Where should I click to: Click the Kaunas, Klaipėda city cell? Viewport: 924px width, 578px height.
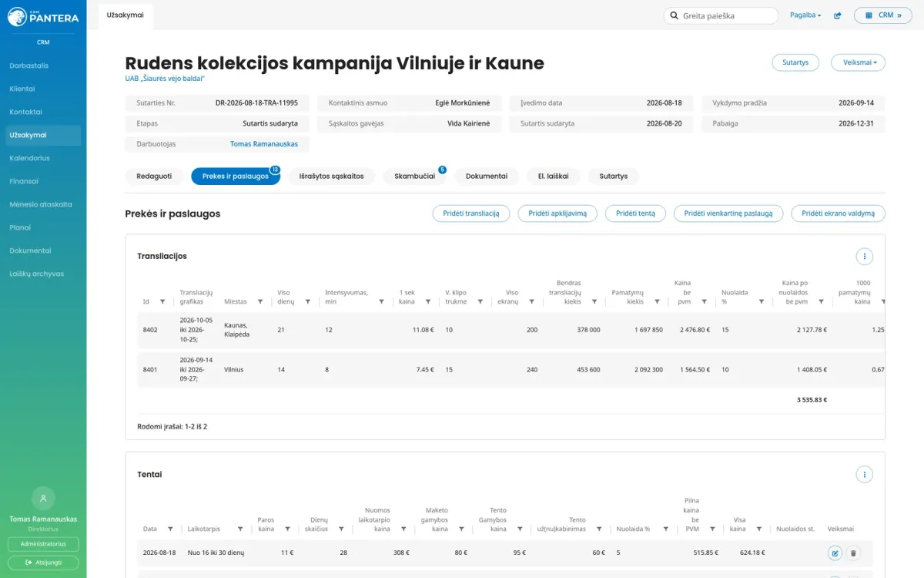(x=237, y=330)
